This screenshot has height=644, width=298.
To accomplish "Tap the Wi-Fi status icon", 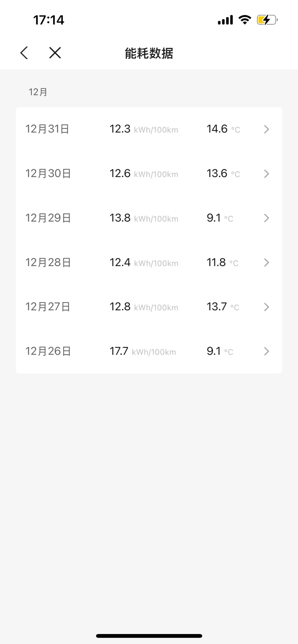I will (x=245, y=19).
